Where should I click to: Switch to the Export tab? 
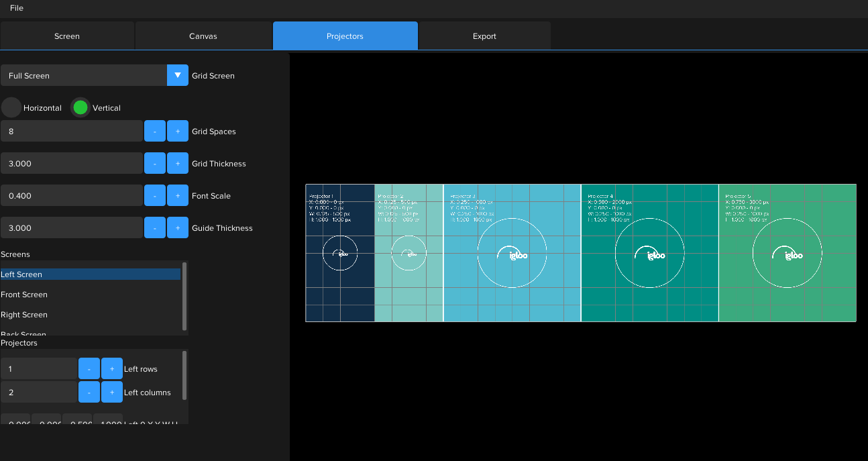[x=484, y=36]
